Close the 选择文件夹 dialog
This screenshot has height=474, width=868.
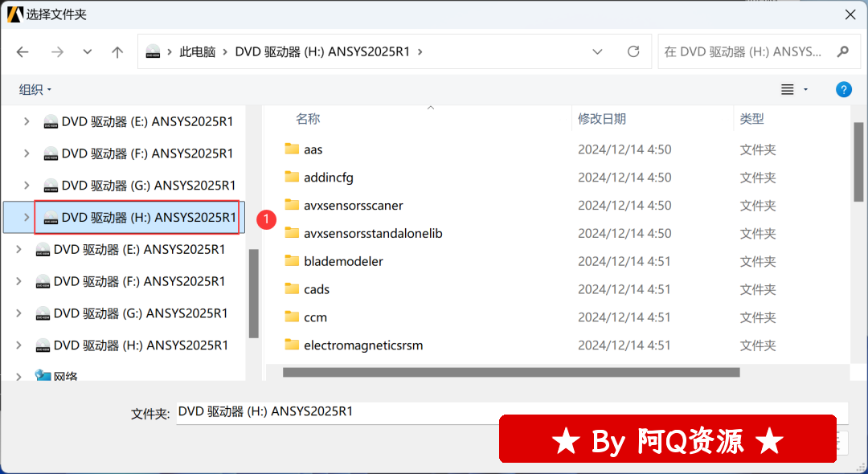(x=850, y=14)
